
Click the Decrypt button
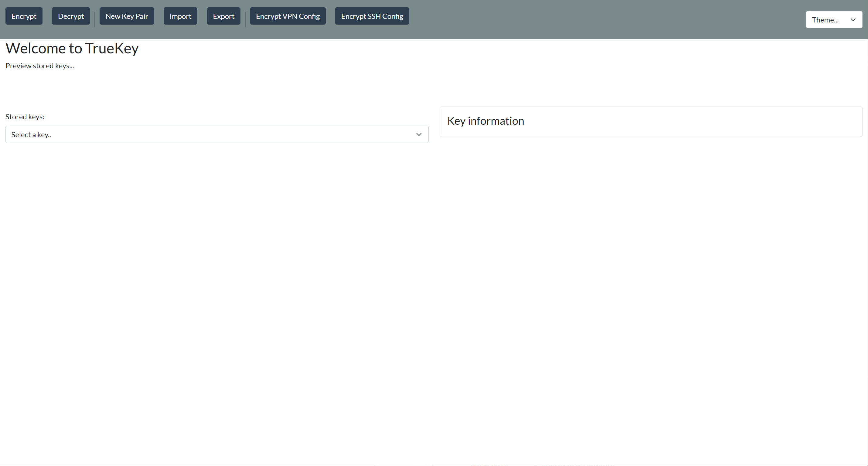(71, 16)
